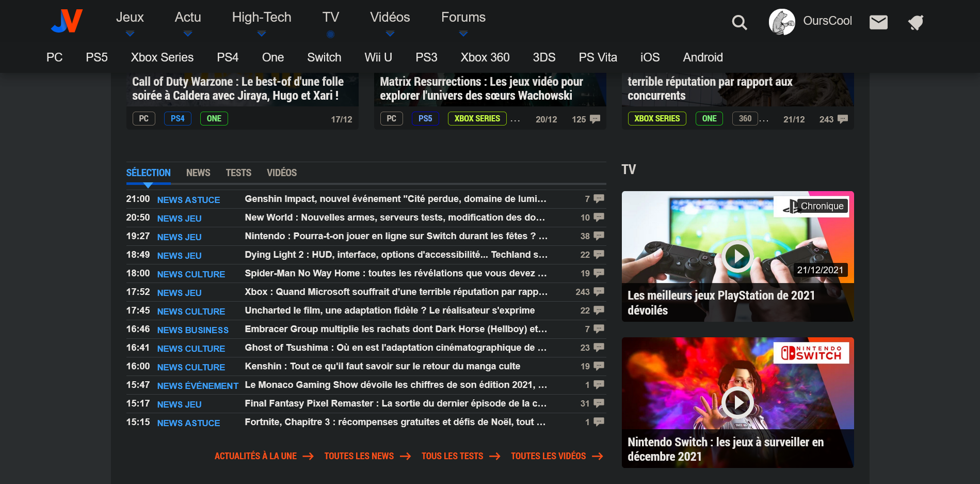Click the PS5 tag on Matrix card

pyautogui.click(x=425, y=119)
